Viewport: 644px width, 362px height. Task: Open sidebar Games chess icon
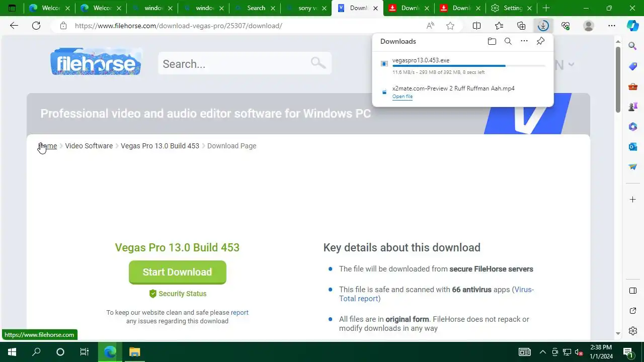pyautogui.click(x=633, y=107)
